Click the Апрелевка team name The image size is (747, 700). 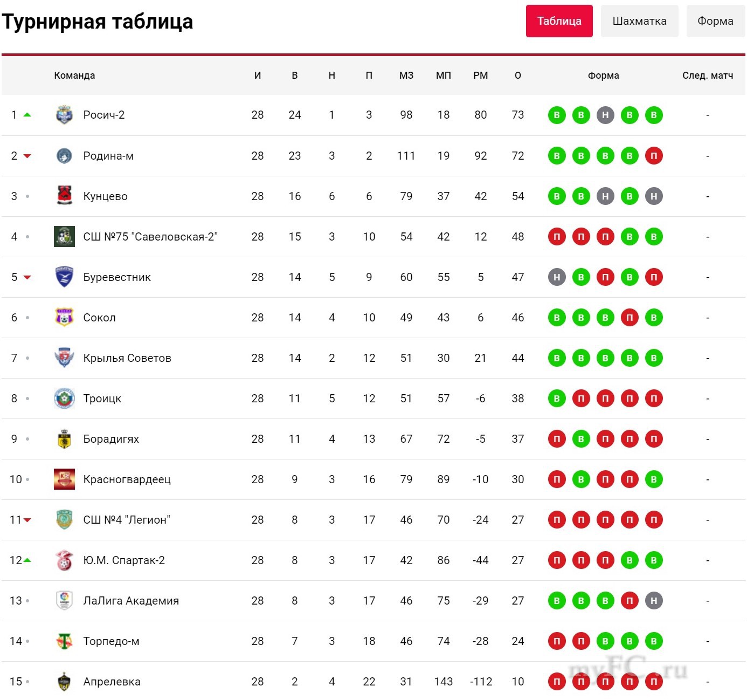(112, 682)
